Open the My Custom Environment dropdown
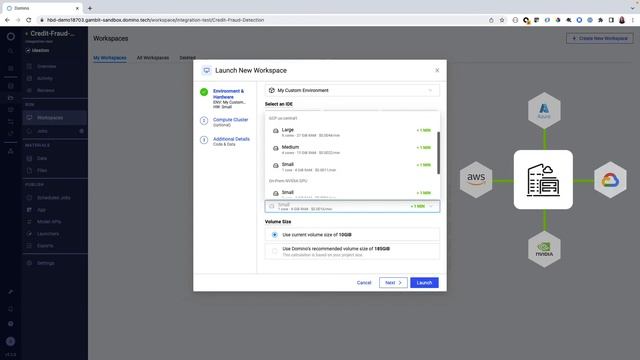This screenshot has height=360, width=640. tap(352, 90)
